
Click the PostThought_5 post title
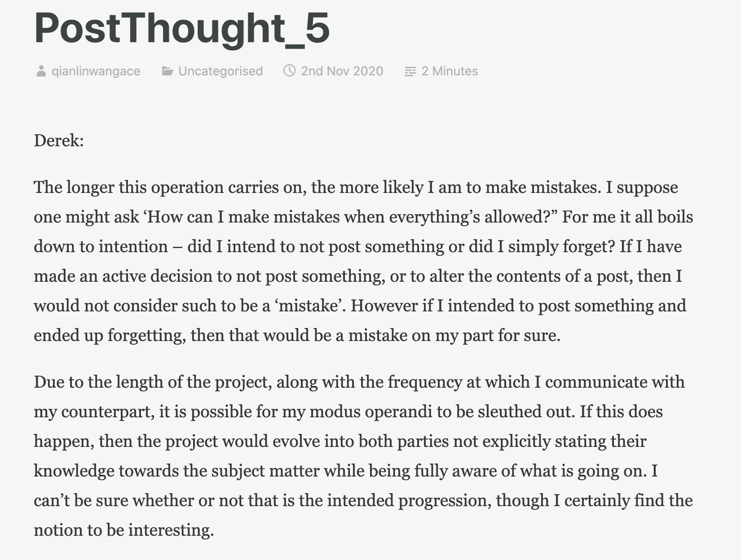(x=182, y=28)
